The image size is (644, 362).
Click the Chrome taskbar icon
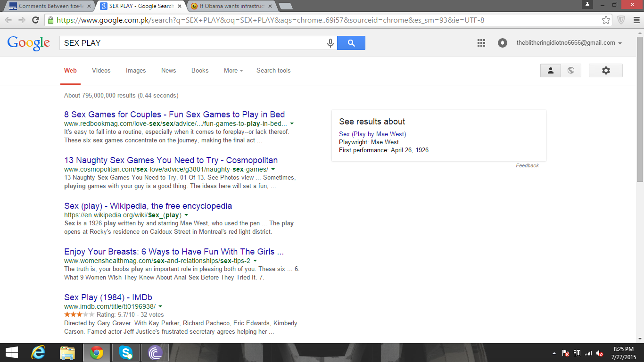pyautogui.click(x=97, y=353)
